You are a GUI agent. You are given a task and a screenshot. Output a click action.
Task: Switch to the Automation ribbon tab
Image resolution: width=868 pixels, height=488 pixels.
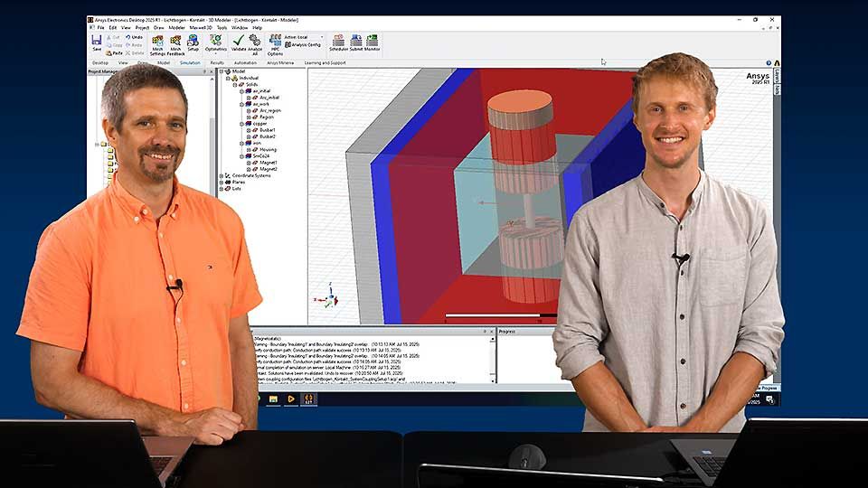[x=245, y=63]
